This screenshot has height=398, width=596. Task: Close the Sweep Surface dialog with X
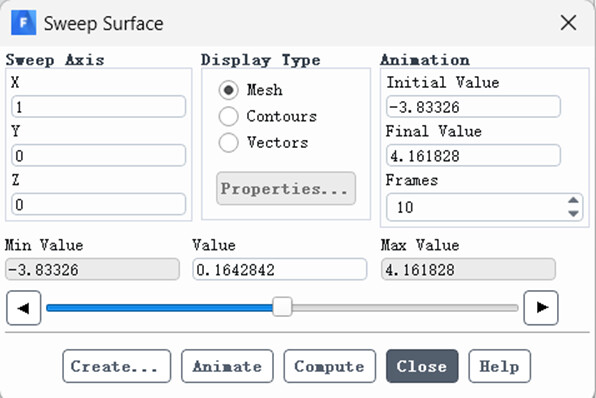point(569,23)
